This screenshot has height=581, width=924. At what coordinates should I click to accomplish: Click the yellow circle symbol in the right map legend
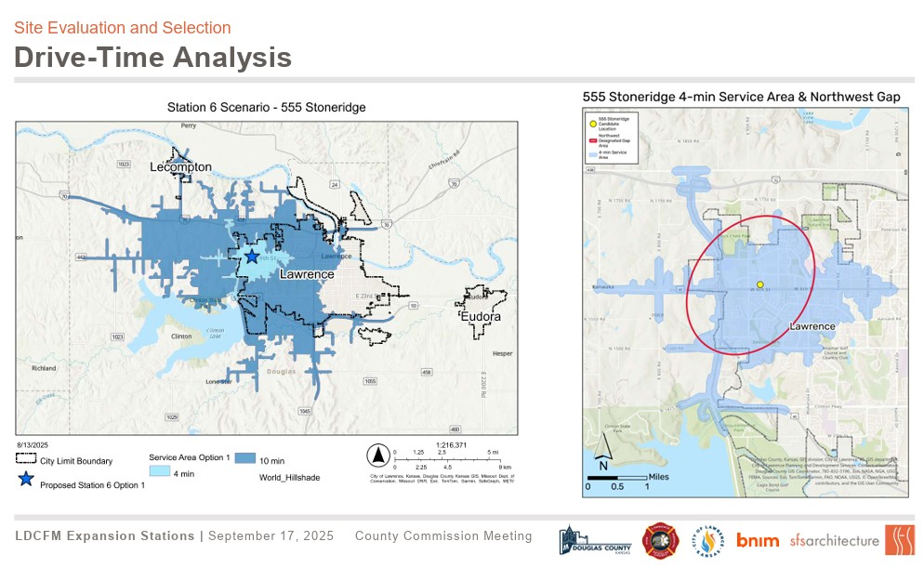click(x=593, y=124)
